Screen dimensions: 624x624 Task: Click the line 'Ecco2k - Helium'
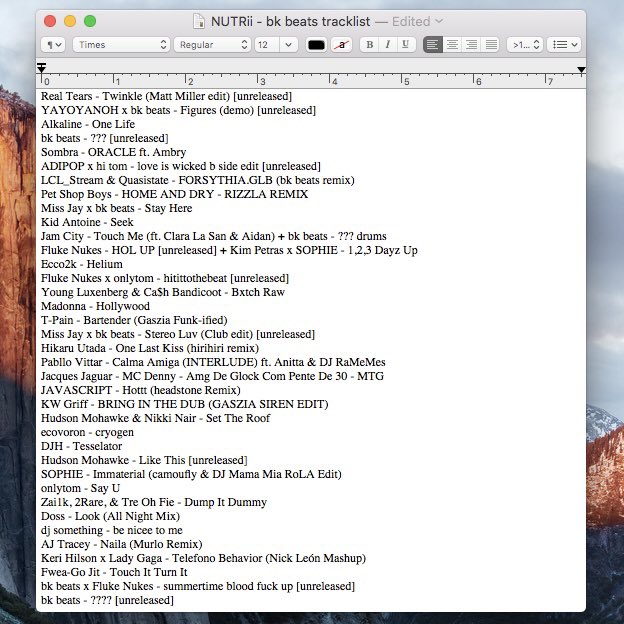(82, 264)
